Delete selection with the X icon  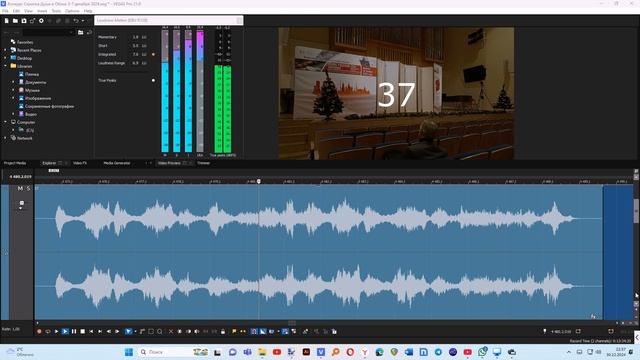[x=171, y=331]
